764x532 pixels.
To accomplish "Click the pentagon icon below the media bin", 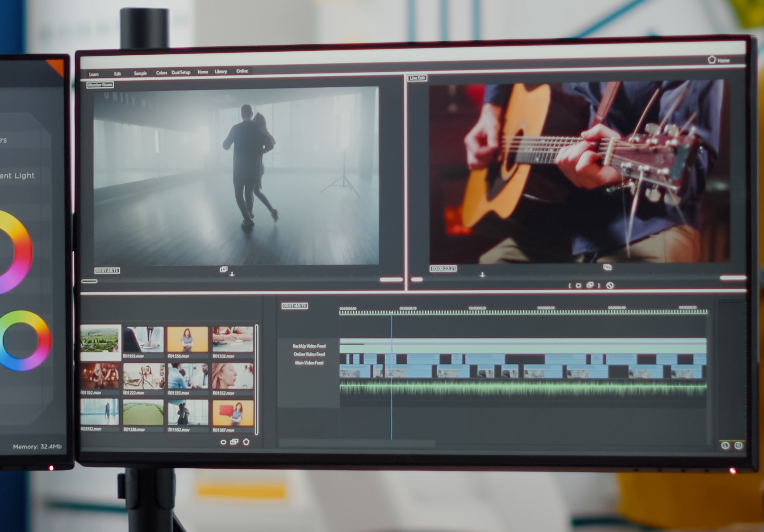I will (246, 442).
